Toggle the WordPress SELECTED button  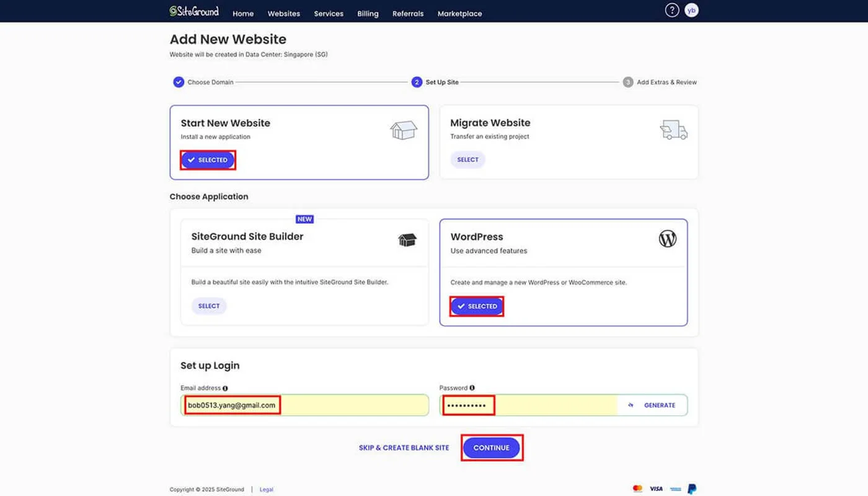477,306
